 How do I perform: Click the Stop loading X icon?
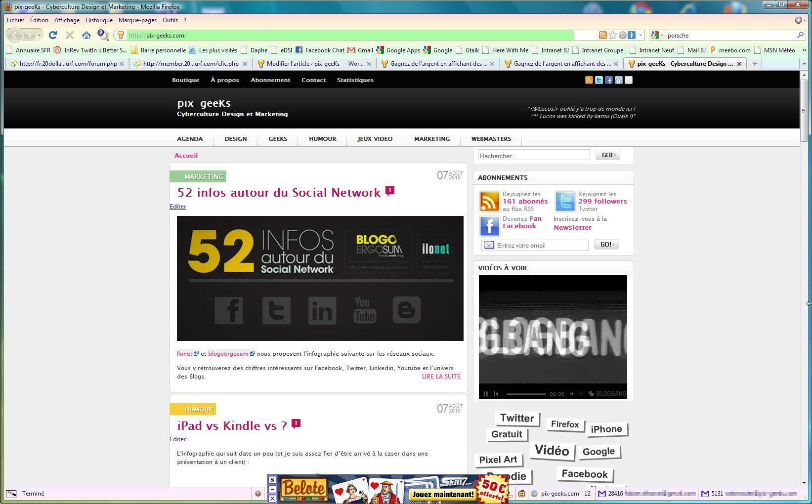point(70,35)
